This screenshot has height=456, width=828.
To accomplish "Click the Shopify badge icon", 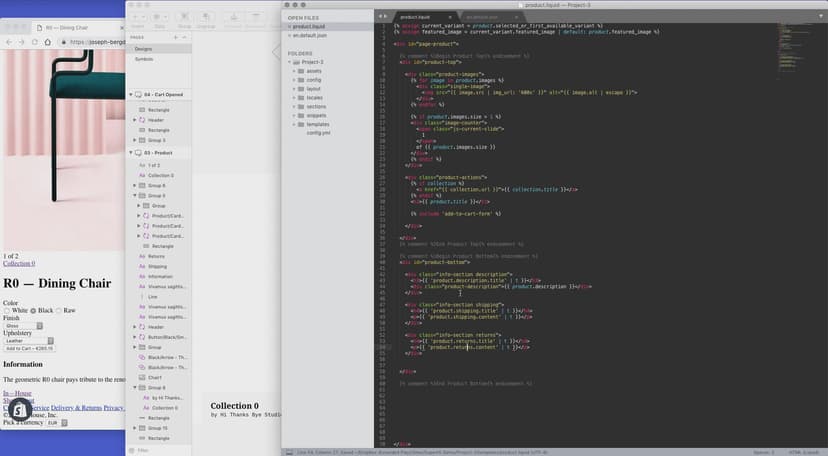I will [19, 410].
